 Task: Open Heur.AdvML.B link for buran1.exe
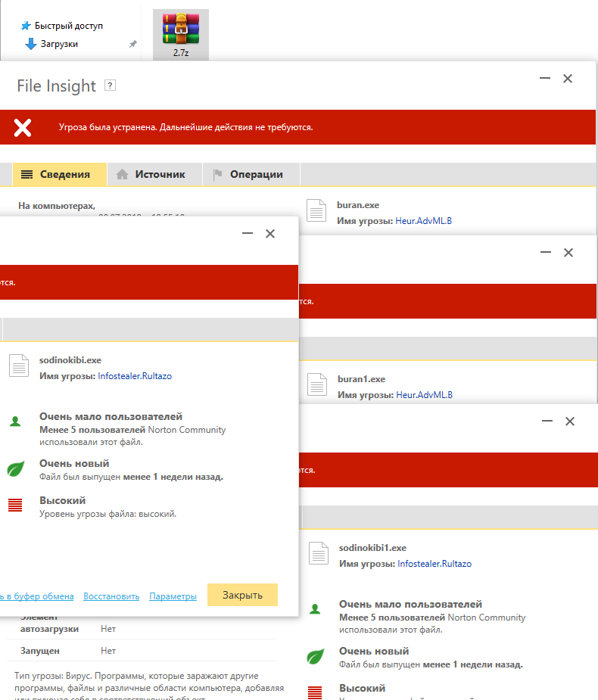(x=424, y=395)
